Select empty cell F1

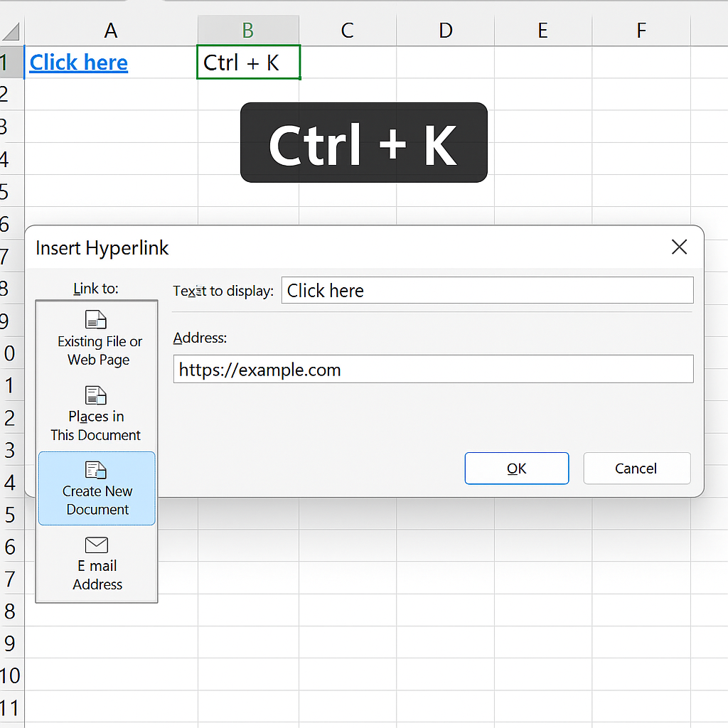(642, 63)
